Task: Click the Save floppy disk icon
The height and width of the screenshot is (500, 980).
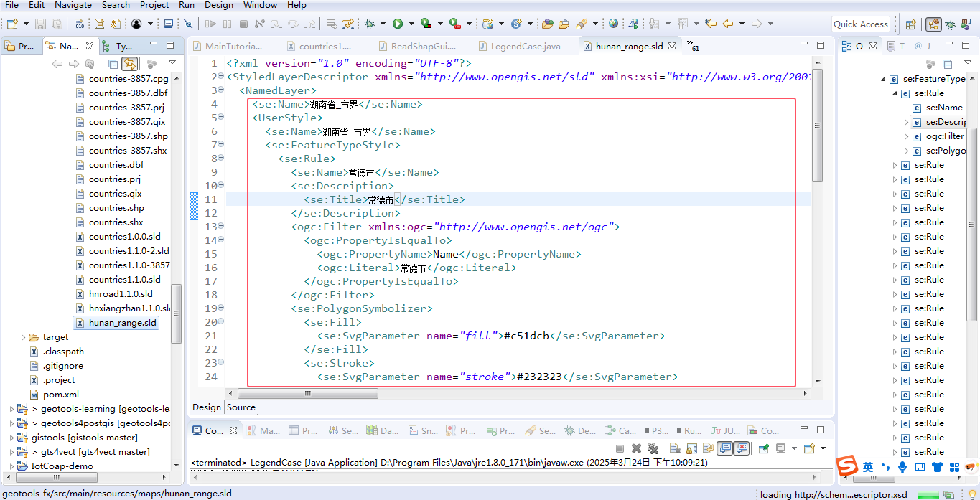Action: point(39,24)
